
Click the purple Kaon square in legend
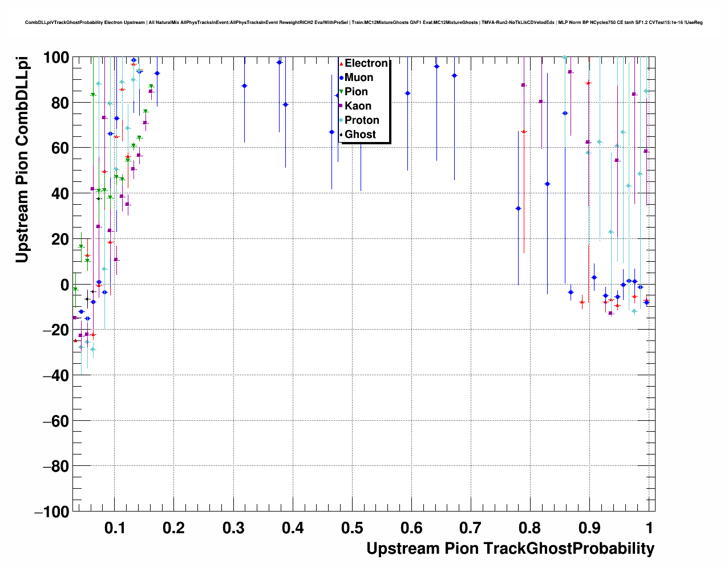[x=341, y=106]
